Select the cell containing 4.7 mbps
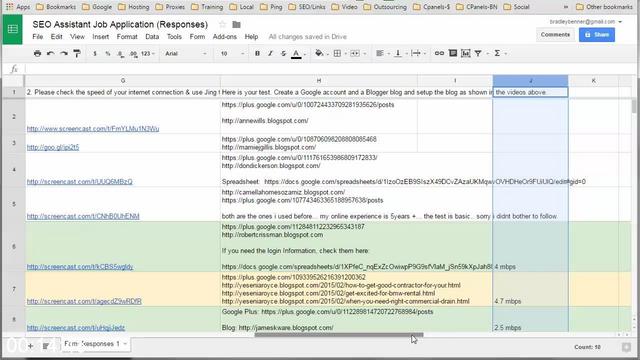 tap(530, 289)
